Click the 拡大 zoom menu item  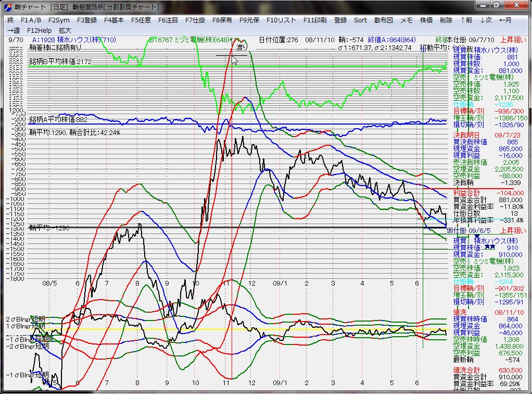coord(65,30)
